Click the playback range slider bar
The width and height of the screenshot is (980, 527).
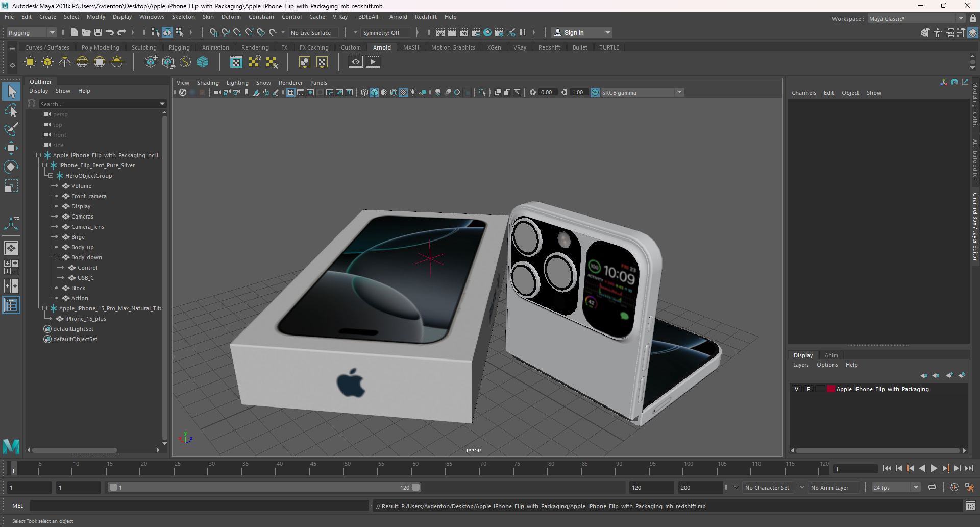tap(264, 488)
